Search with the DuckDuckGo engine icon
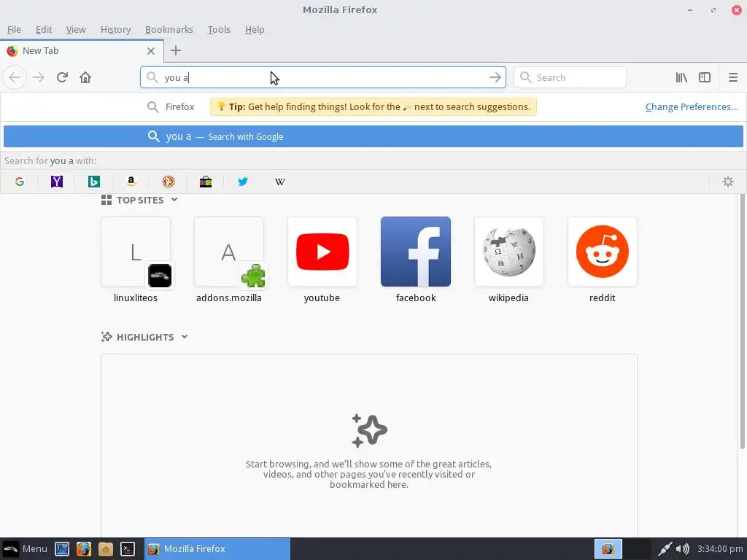Image resolution: width=747 pixels, height=560 pixels. [169, 182]
